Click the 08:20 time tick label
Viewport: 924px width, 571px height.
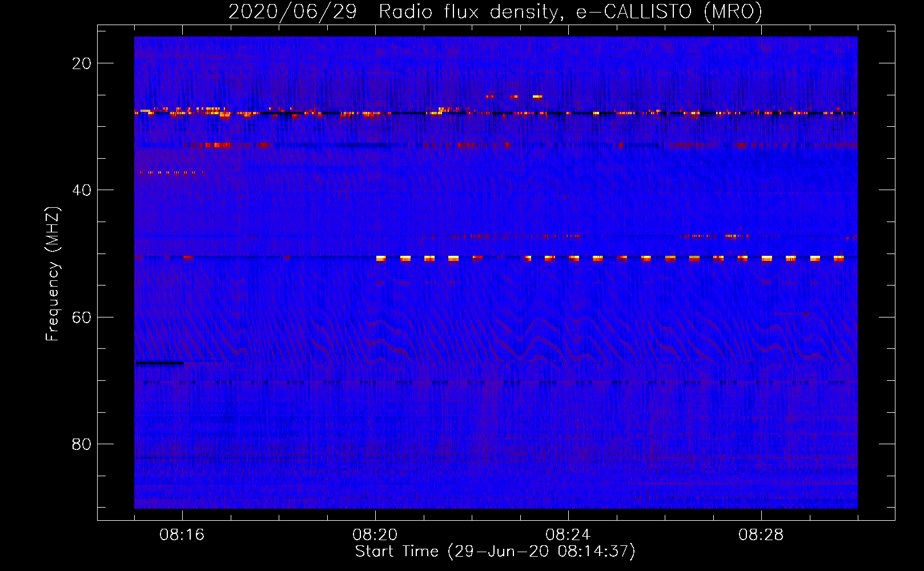375,535
